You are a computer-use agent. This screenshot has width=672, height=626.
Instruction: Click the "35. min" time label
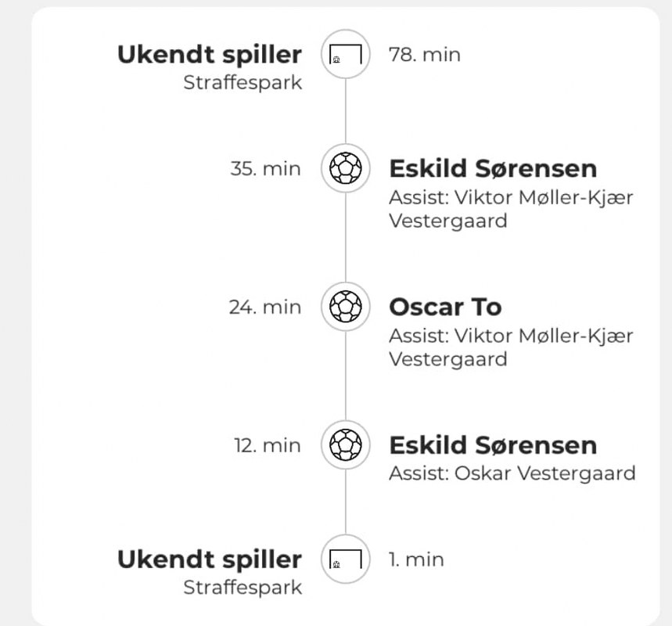(265, 168)
